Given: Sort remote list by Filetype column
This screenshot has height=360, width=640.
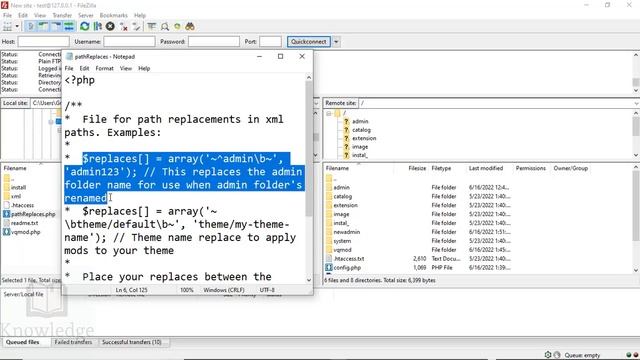Looking at the screenshot, I should click(441, 168).
